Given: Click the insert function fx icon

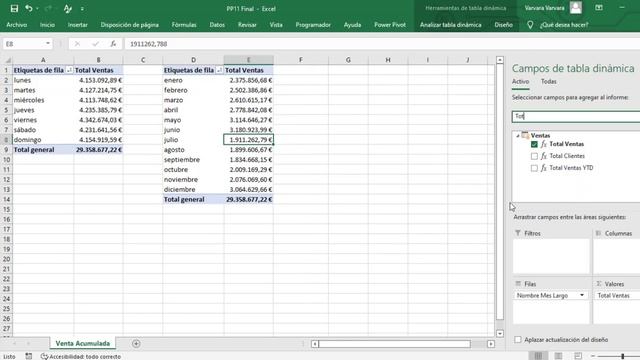Looking at the screenshot, I should pyautogui.click(x=113, y=44).
